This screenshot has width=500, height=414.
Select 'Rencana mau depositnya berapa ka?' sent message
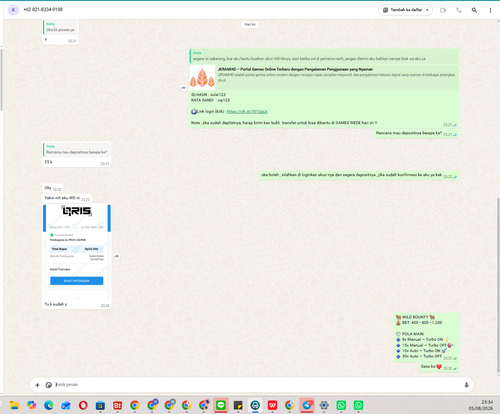[416, 133]
